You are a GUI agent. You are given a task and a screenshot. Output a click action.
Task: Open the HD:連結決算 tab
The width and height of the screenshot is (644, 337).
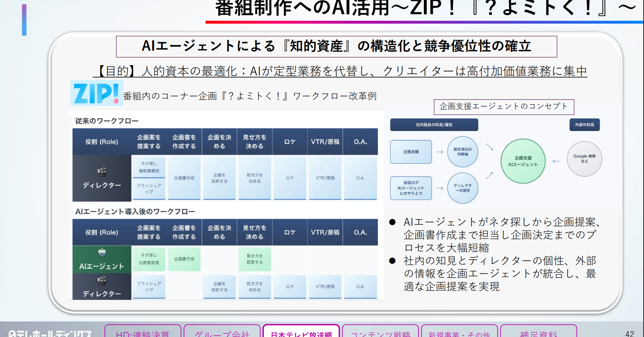tap(143, 331)
